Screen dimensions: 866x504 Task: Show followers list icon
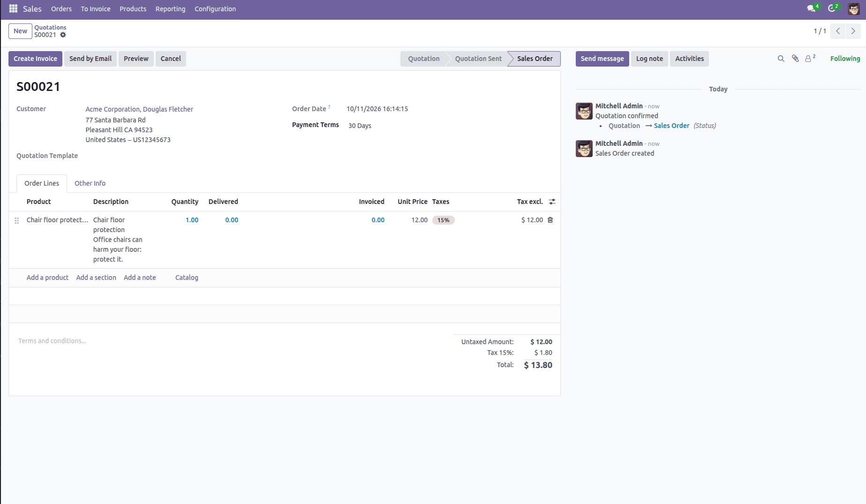810,59
